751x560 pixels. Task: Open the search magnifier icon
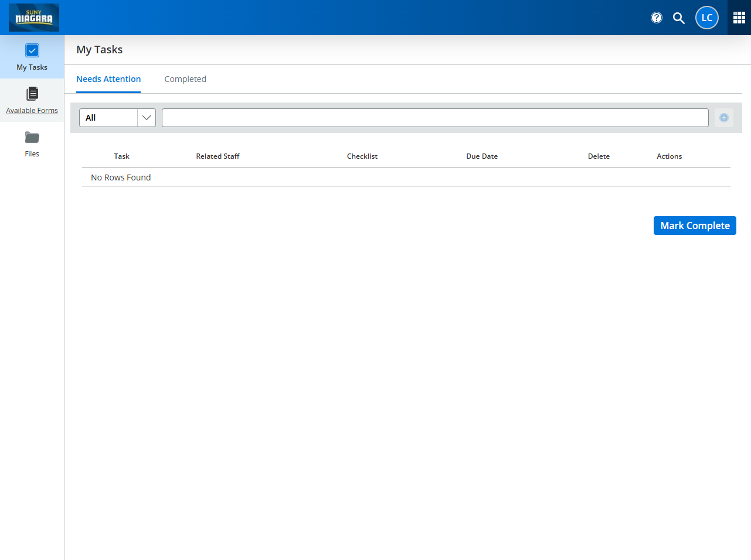tap(679, 18)
